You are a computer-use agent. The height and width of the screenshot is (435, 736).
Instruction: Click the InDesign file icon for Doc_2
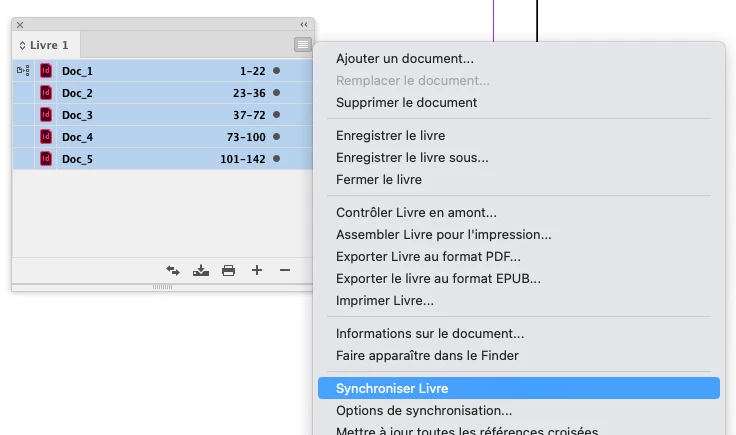point(46,93)
